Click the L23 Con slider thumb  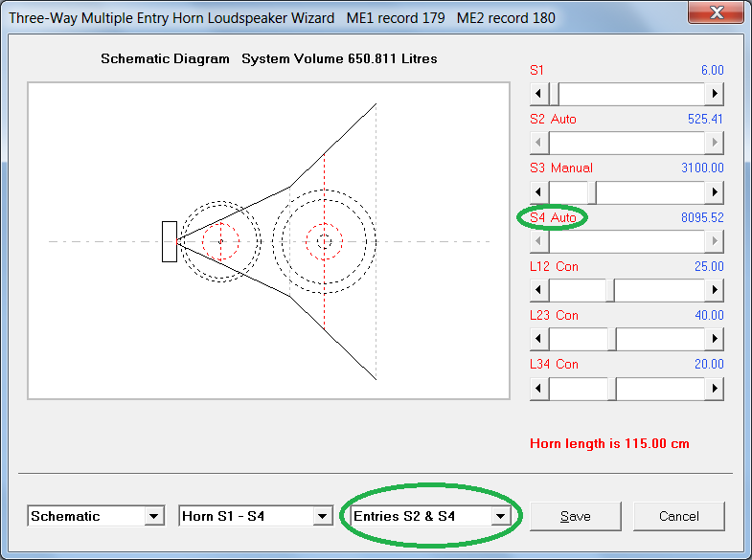point(612,339)
